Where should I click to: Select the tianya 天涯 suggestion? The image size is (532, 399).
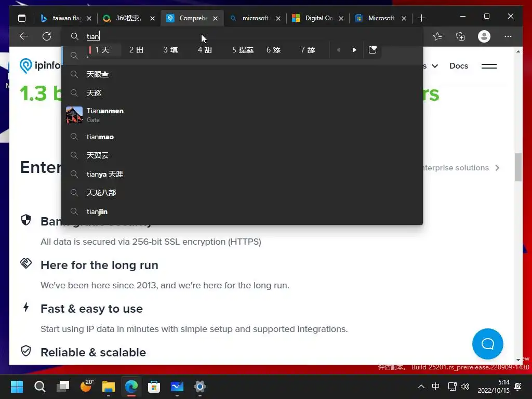[x=242, y=174]
